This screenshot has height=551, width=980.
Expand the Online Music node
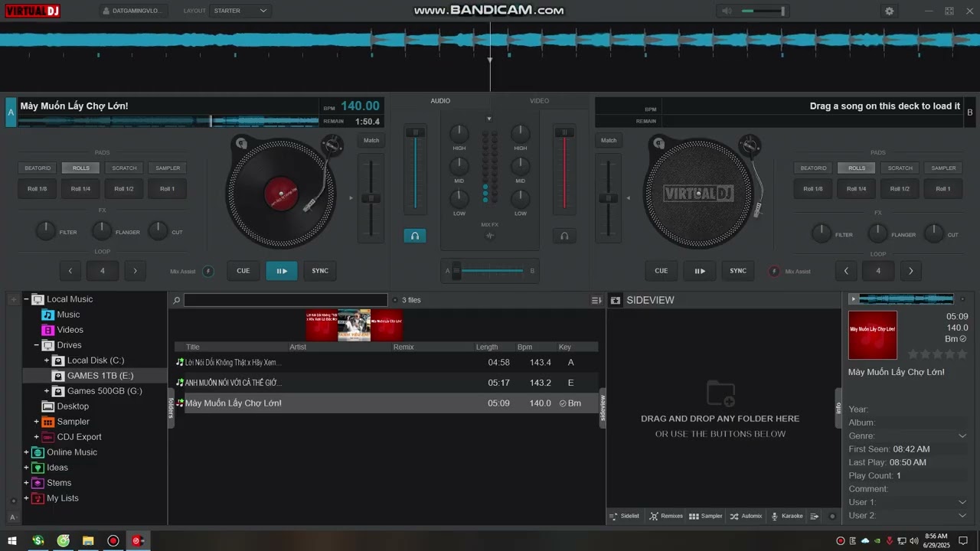[x=26, y=452]
